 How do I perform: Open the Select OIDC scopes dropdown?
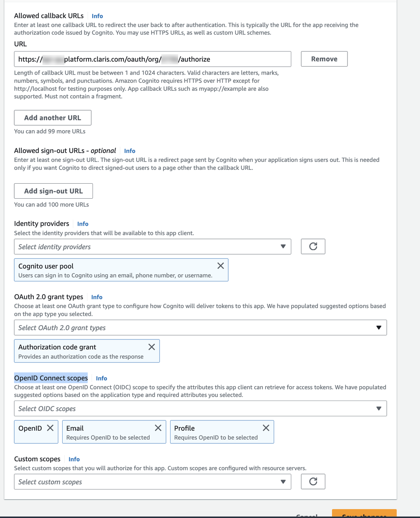point(380,408)
